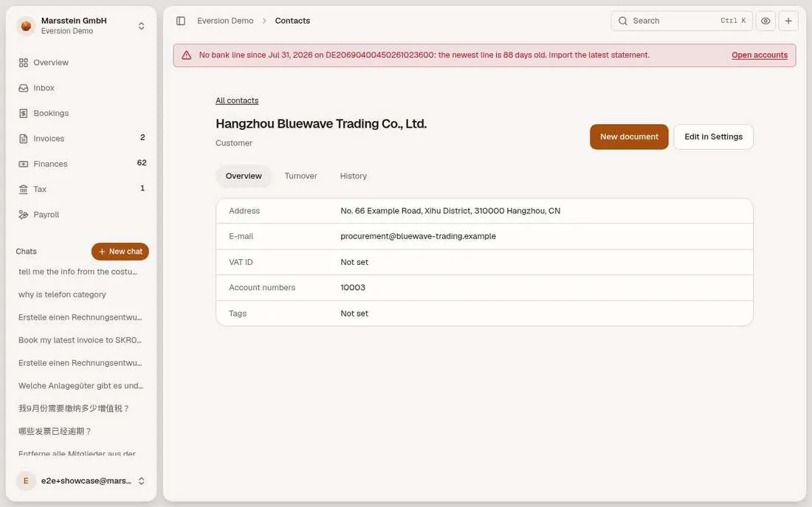This screenshot has width=812, height=507.
Task: Toggle the eye visibility button
Action: [765, 21]
